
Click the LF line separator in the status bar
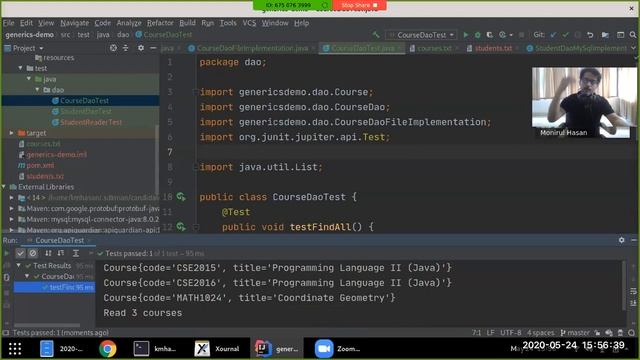(x=491, y=333)
